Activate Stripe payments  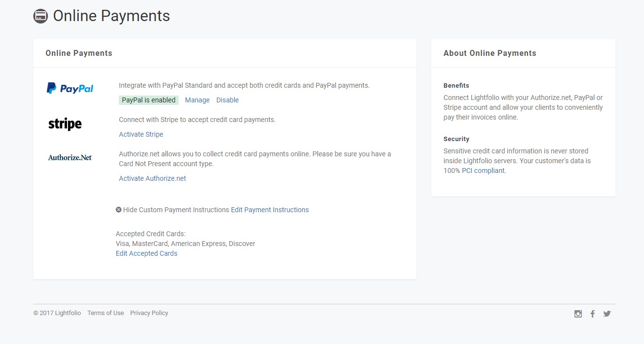point(141,134)
